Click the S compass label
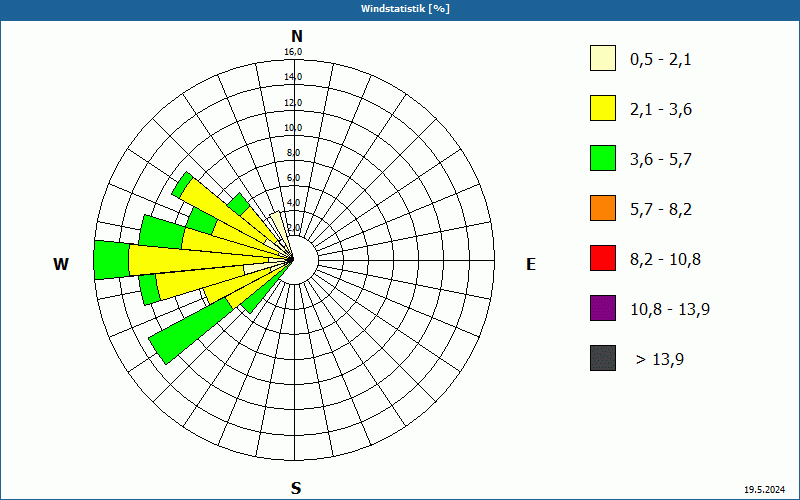 296,488
